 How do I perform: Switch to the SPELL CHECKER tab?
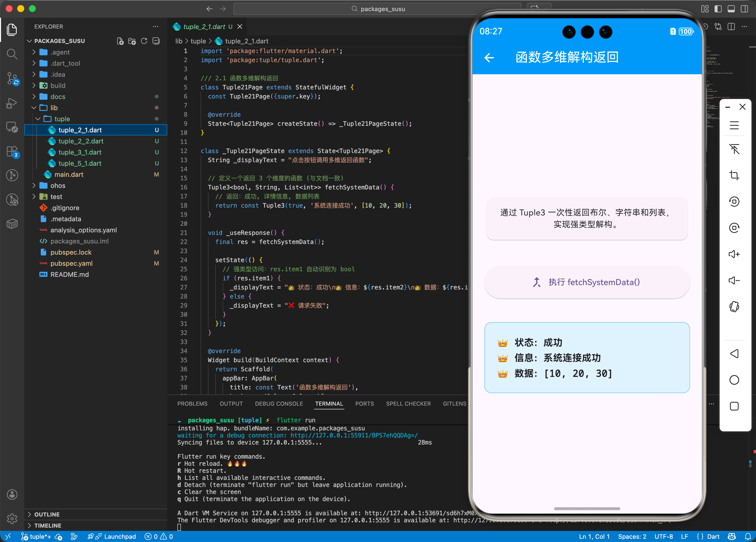[x=408, y=404]
